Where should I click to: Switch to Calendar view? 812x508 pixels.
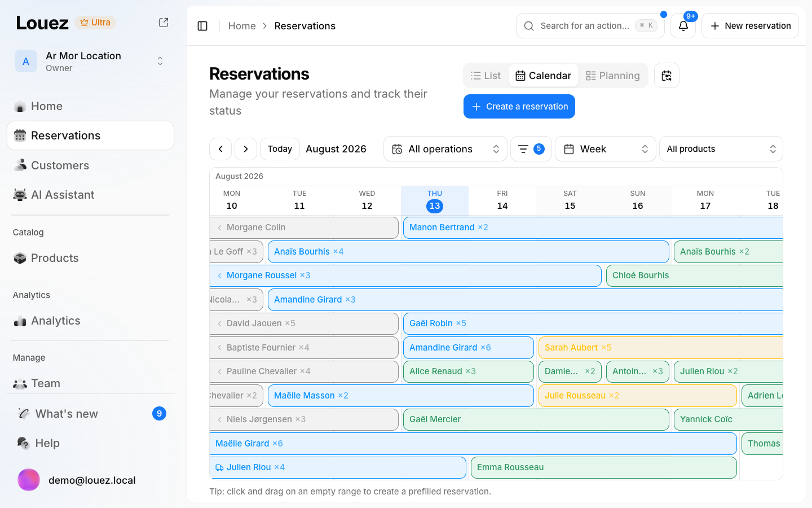544,76
